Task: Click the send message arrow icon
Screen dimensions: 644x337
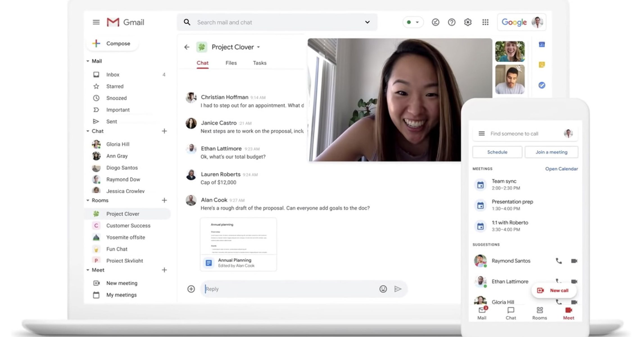Action: coord(398,289)
